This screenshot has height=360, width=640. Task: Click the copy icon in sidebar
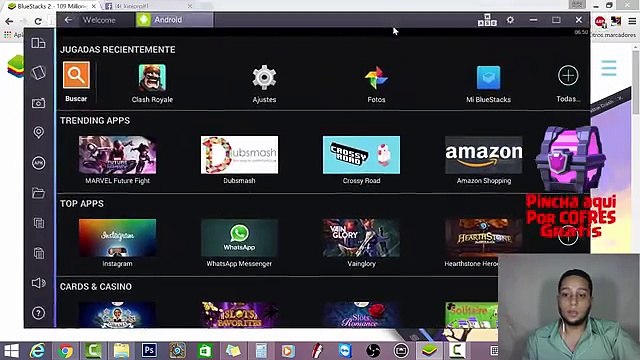click(x=38, y=223)
